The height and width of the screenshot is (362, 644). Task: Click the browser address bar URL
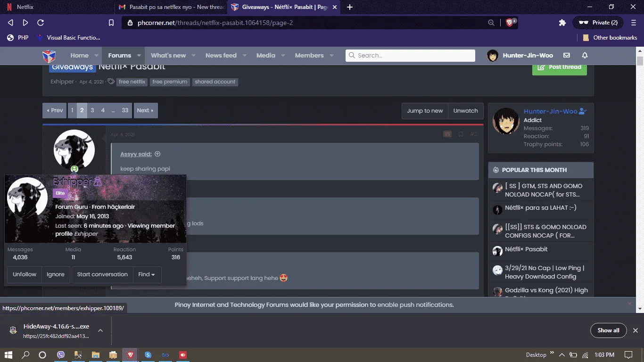pos(215,23)
